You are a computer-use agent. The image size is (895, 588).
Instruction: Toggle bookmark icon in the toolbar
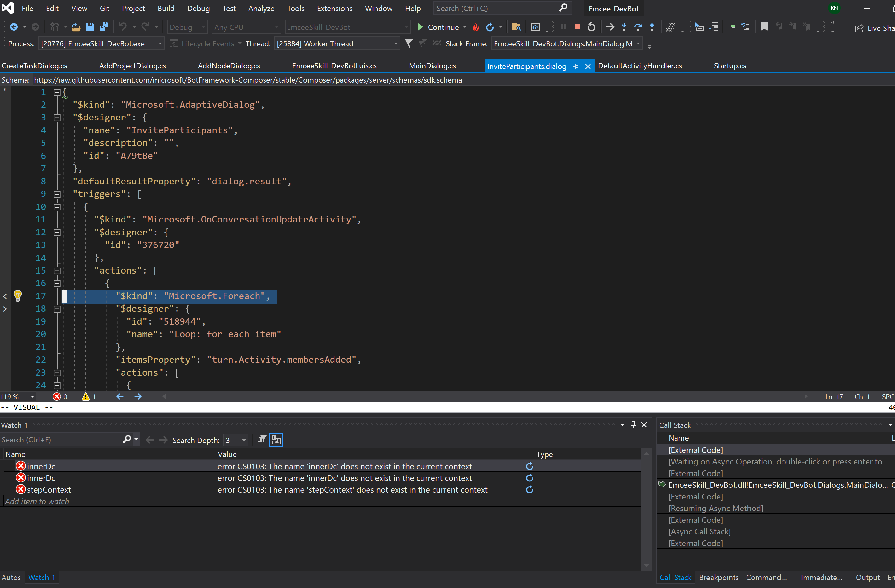(764, 27)
